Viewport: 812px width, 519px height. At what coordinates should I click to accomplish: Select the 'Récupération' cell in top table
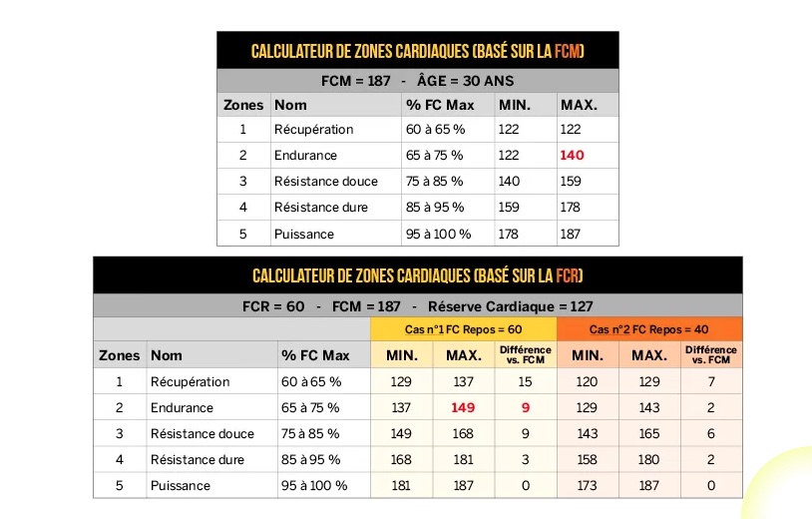point(314,130)
